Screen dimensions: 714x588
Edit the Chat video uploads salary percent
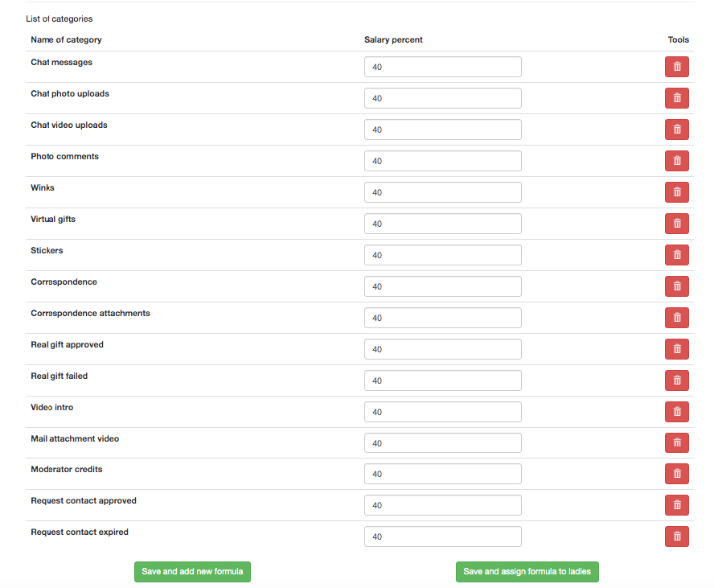tap(442, 130)
